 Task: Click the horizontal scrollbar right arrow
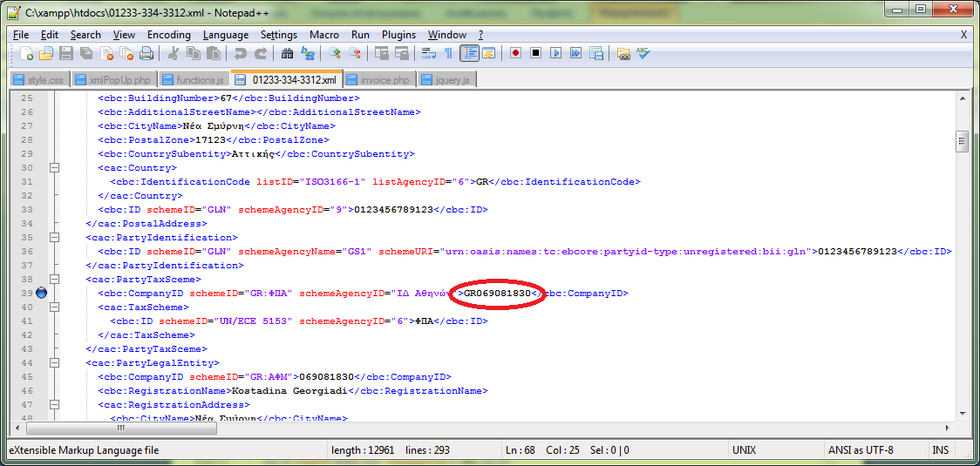click(948, 428)
